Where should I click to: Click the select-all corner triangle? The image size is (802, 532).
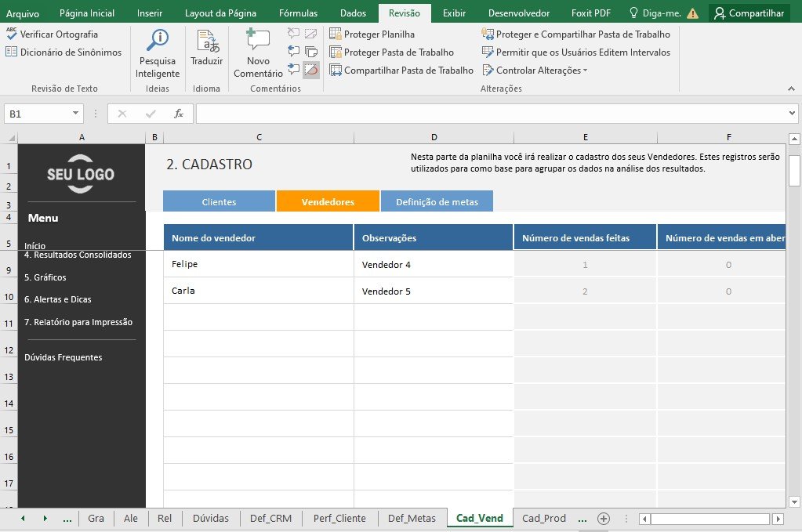[x=10, y=137]
